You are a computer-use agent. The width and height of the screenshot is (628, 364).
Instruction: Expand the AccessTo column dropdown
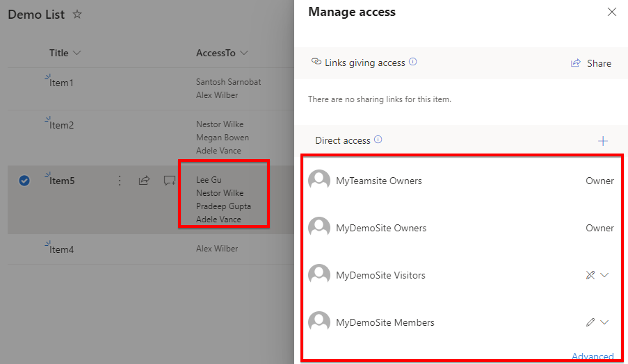coord(244,53)
